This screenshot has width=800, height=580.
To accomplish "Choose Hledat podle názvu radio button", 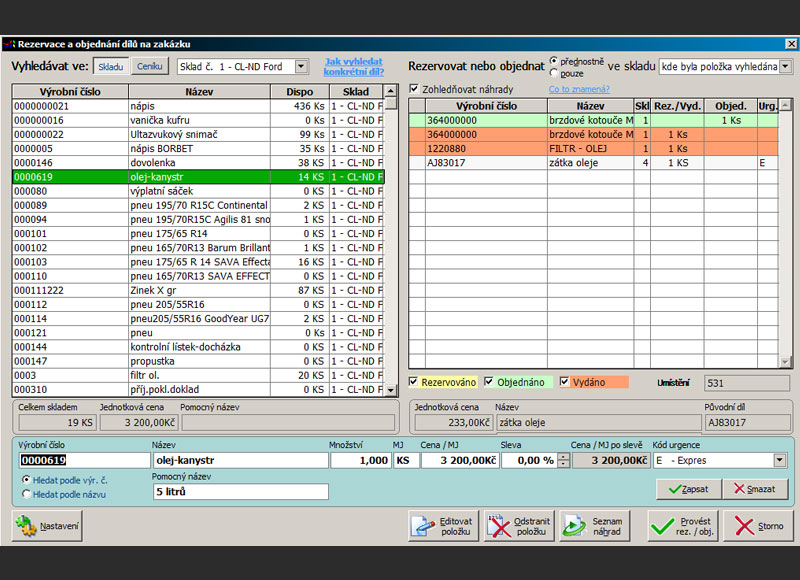I will tap(26, 494).
